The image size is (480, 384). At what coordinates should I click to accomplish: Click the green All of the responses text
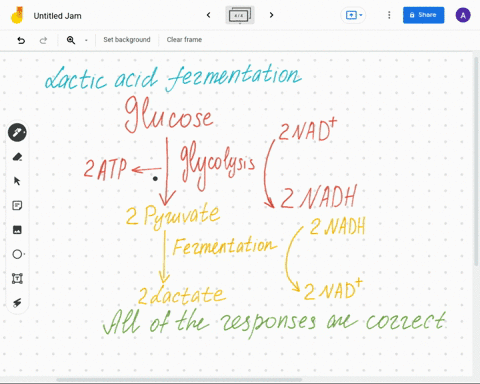tap(274, 323)
